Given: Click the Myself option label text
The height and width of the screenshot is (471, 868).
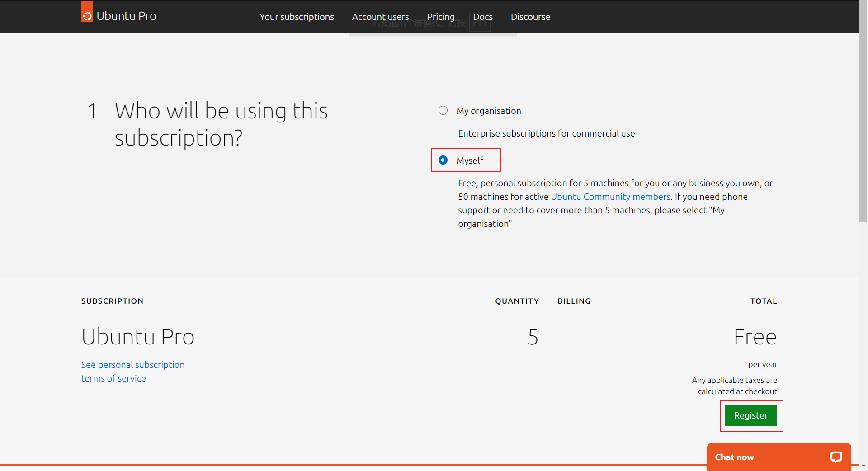Looking at the screenshot, I should (x=470, y=160).
